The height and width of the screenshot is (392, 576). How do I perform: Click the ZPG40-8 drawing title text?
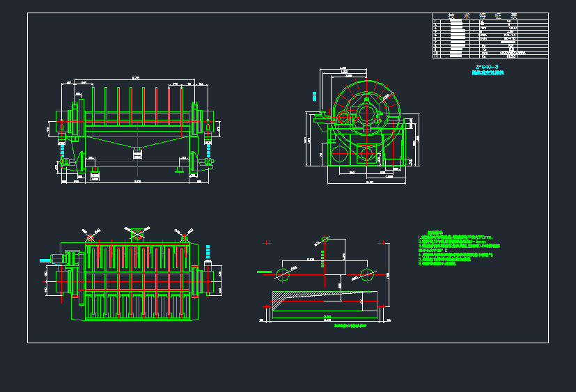486,67
